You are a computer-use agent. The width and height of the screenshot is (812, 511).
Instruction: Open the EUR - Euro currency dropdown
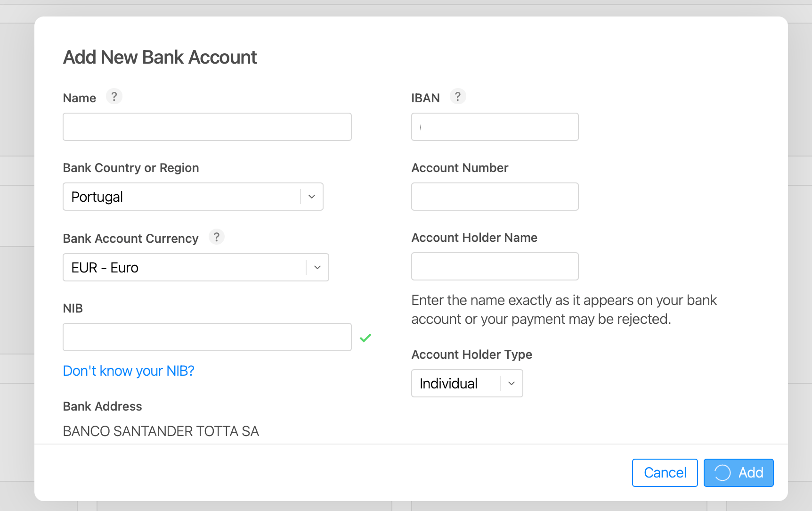tap(195, 267)
